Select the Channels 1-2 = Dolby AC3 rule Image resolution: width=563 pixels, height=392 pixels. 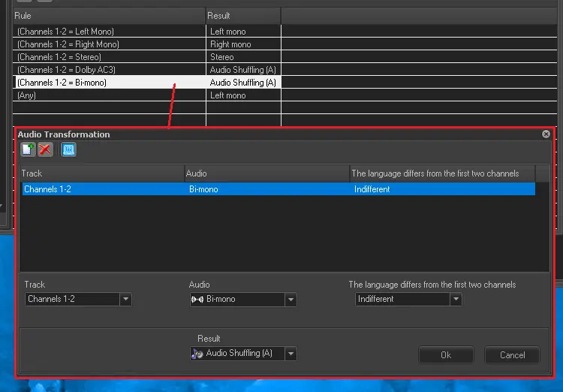click(x=109, y=70)
